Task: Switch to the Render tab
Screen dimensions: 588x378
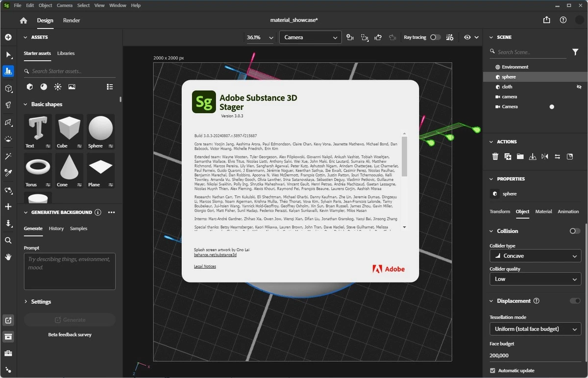Action: [x=72, y=21]
